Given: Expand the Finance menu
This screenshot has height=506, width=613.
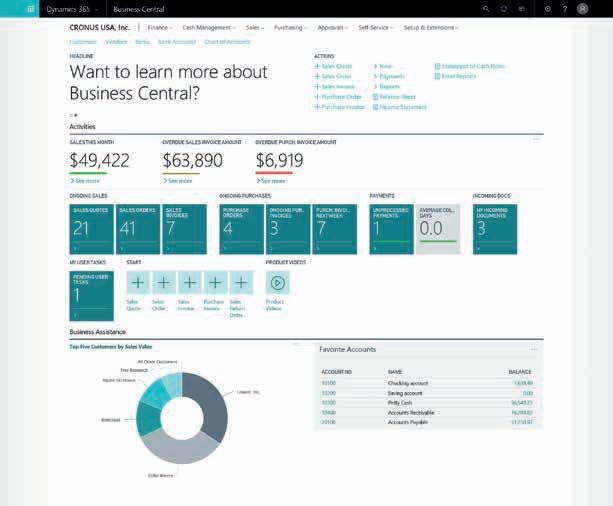Looking at the screenshot, I should coord(160,27).
